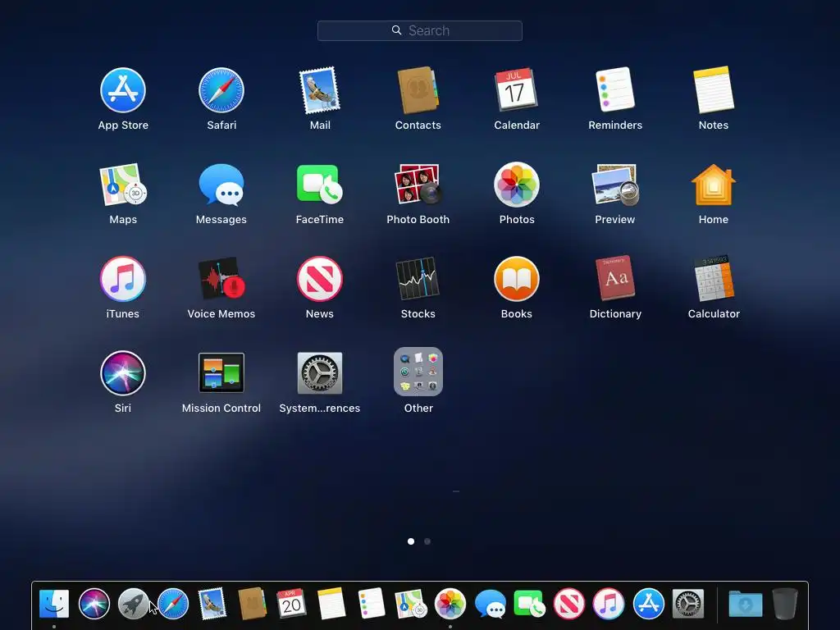The height and width of the screenshot is (630, 840).
Task: Open Mail app in Launchpad grid
Action: (x=320, y=90)
